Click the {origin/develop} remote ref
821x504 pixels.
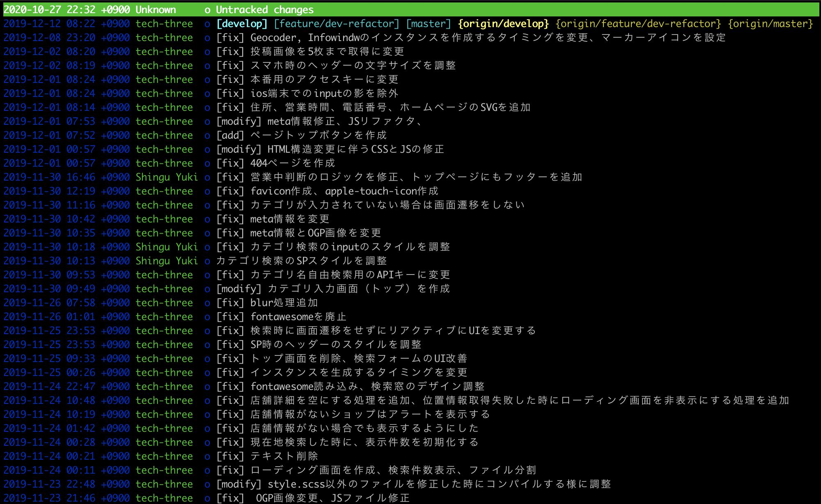[x=503, y=23]
